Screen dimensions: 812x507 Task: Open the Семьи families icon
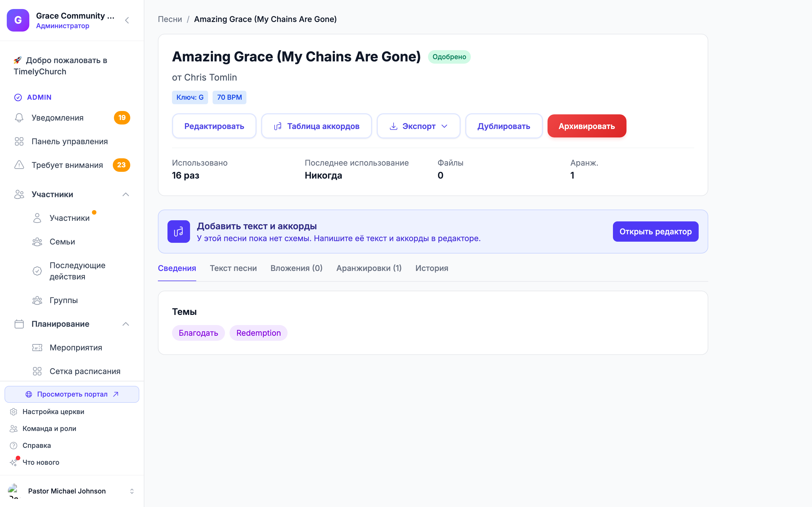(x=37, y=242)
